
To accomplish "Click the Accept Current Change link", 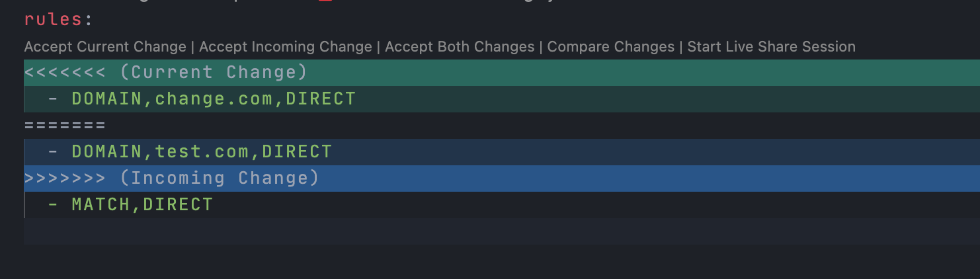I will (x=105, y=47).
